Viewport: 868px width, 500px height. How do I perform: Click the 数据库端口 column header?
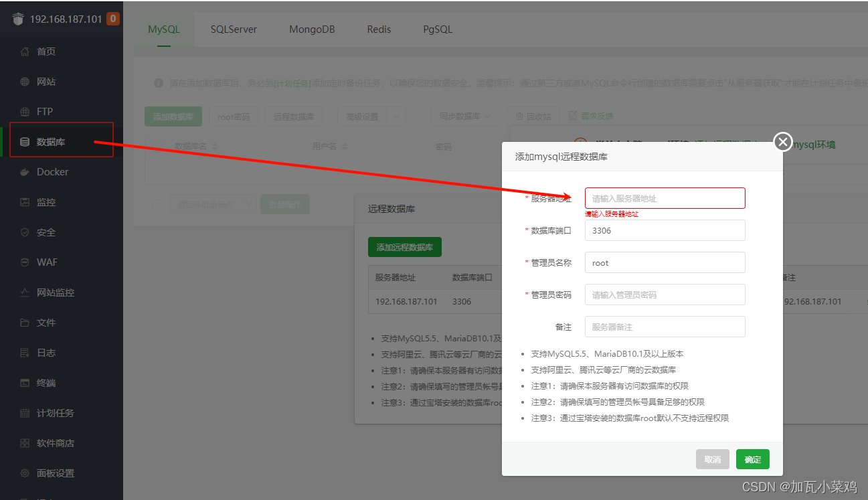click(x=472, y=277)
